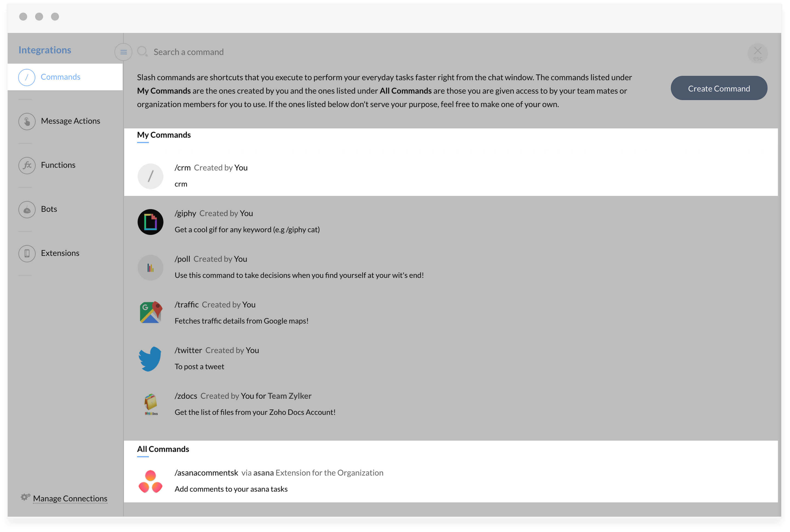Click the Bots icon in sidebar
Image resolution: width=790 pixels, height=532 pixels.
click(27, 210)
